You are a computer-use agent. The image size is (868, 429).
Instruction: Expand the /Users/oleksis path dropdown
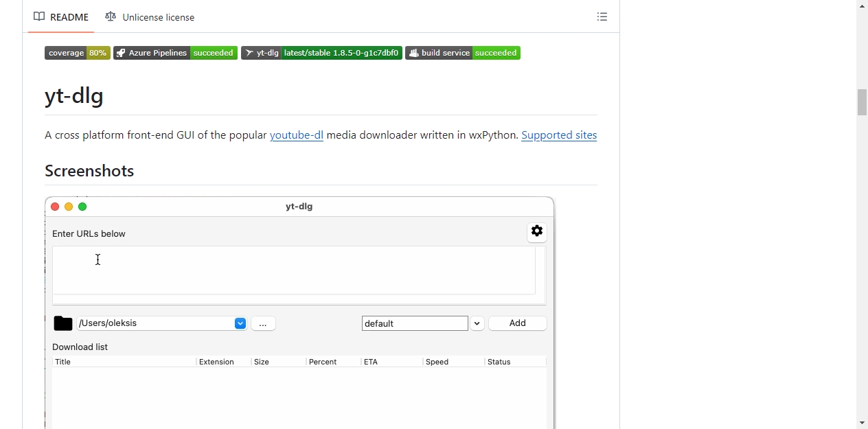240,323
